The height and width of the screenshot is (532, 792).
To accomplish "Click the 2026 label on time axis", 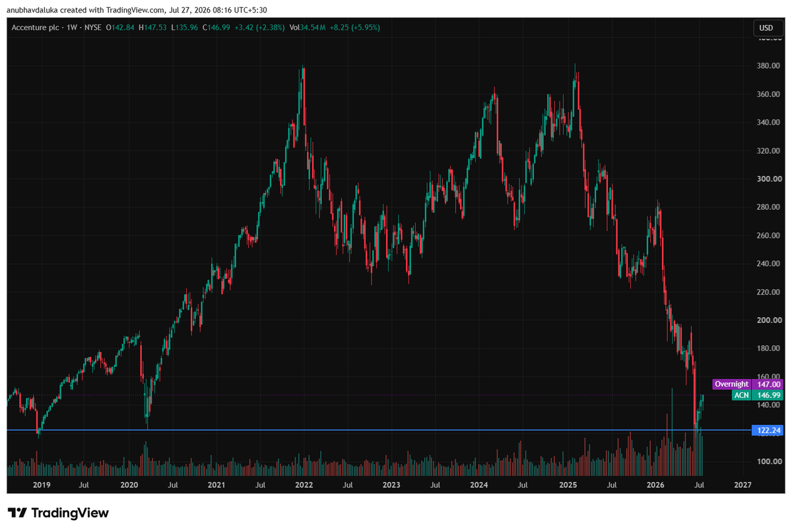I will (x=655, y=485).
